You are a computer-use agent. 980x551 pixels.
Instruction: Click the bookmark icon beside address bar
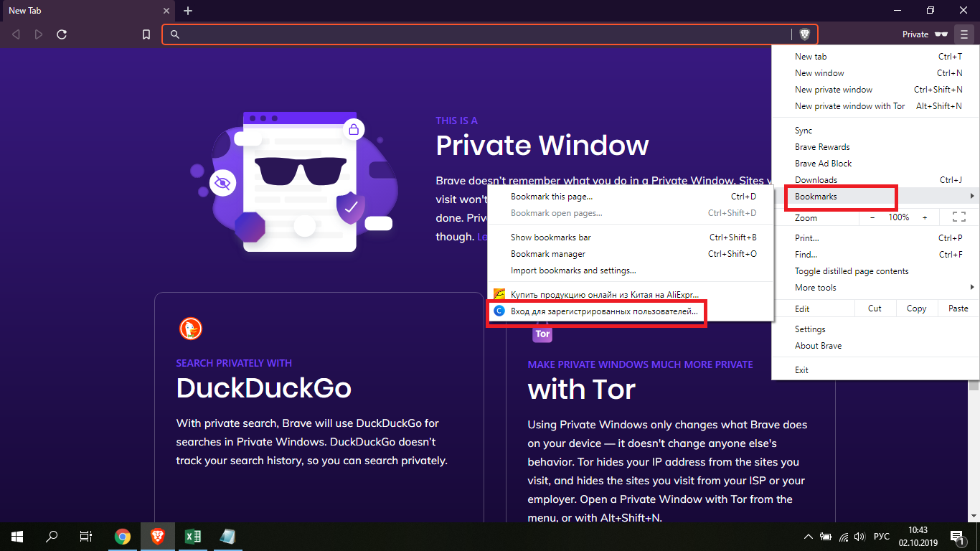[x=146, y=34]
